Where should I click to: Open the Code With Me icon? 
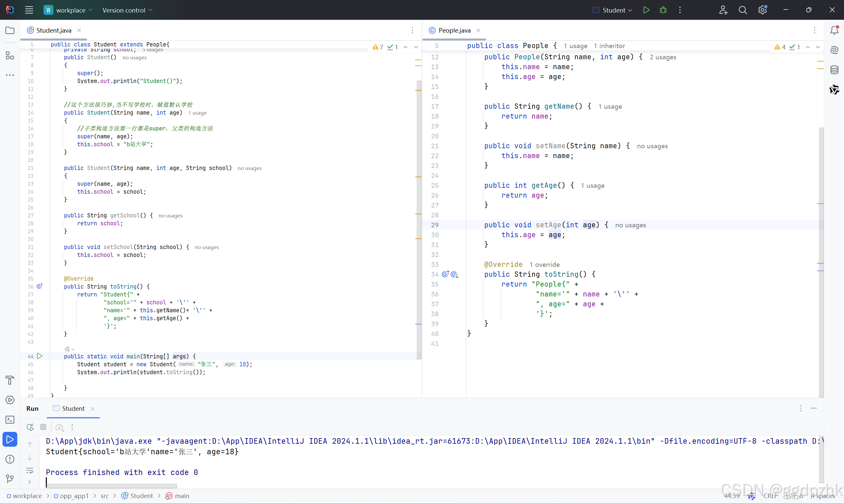point(723,10)
